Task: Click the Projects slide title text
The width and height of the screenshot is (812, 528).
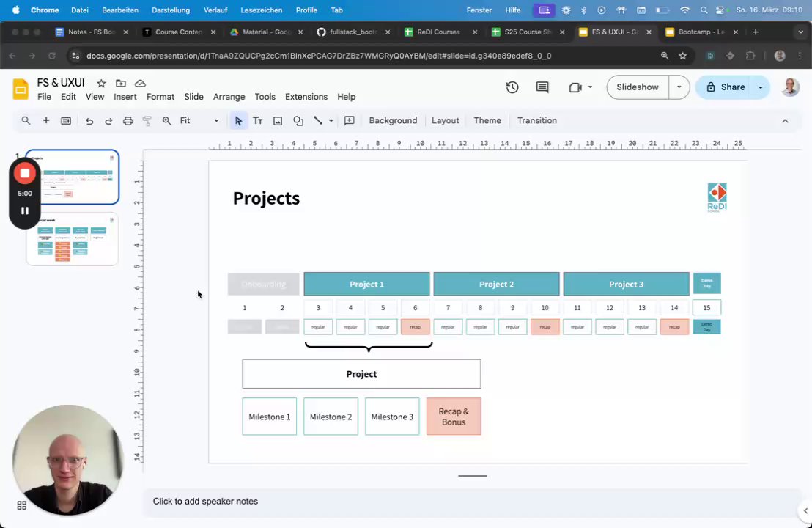Action: pos(266,199)
